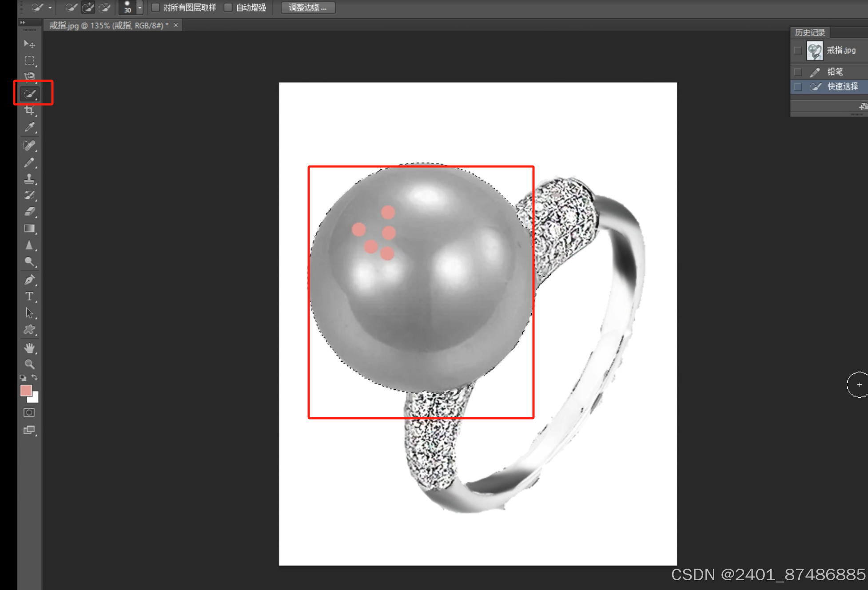Enable 对所有图层取样 checkbox
This screenshot has width=868, height=590.
click(155, 8)
